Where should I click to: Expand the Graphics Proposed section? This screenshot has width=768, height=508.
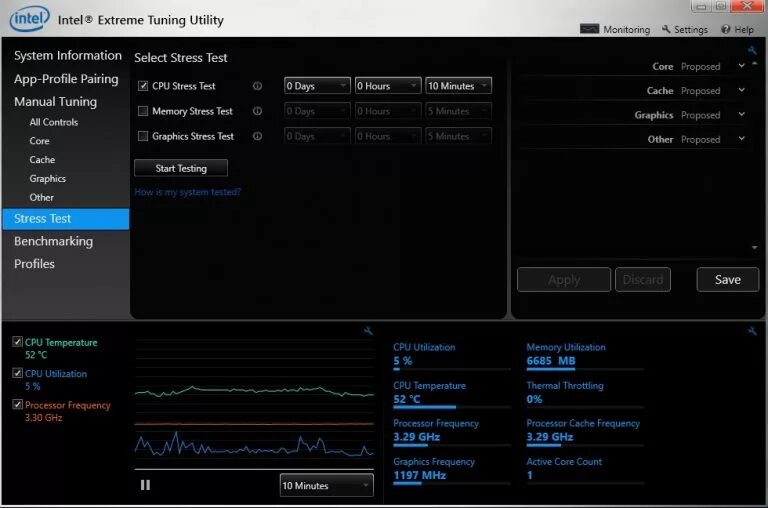(x=742, y=115)
